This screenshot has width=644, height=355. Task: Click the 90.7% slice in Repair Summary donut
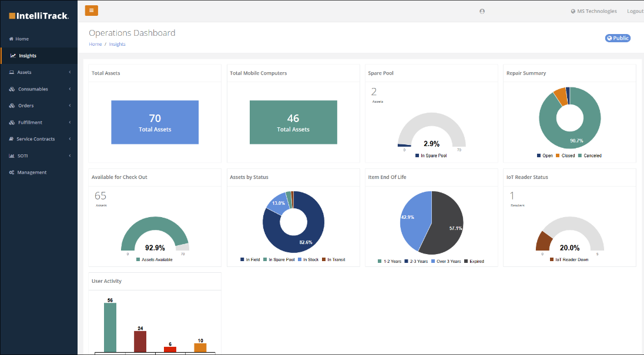576,141
